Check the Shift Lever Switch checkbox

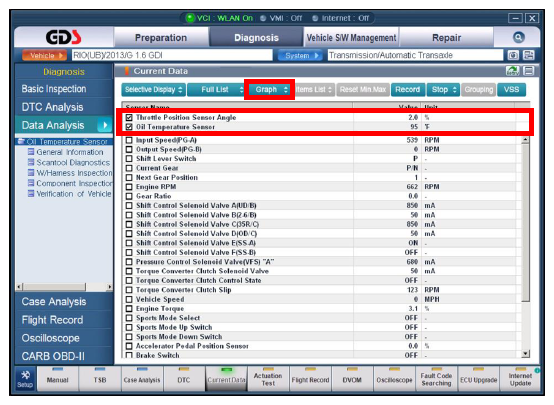click(129, 159)
